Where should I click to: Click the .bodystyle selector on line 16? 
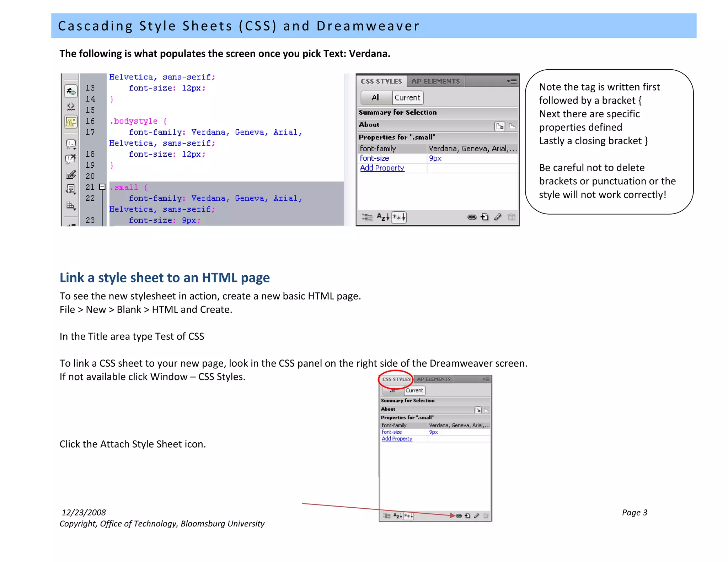pyautogui.click(x=133, y=121)
